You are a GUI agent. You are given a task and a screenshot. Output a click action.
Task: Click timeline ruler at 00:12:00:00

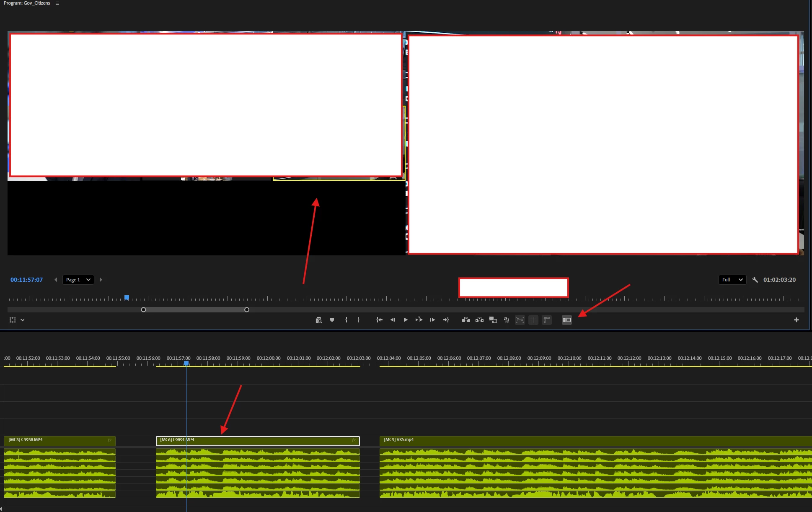pyautogui.click(x=269, y=358)
